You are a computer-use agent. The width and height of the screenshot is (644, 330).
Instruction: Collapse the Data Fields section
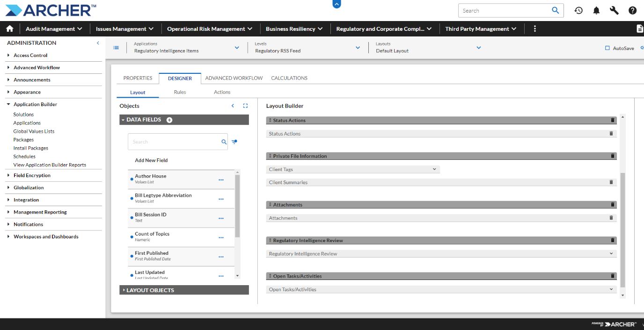(123, 120)
